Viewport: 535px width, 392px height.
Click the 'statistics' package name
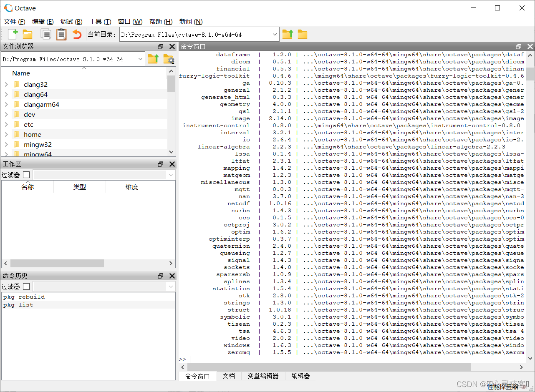point(231,289)
